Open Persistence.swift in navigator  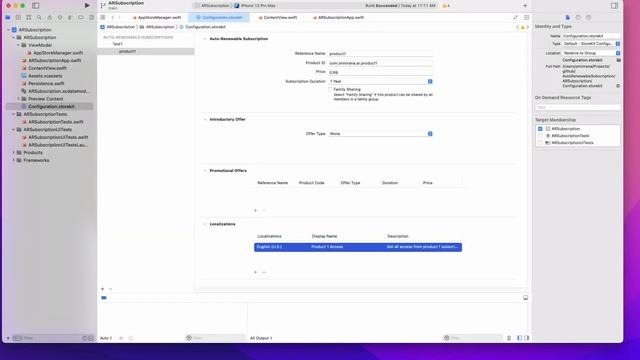tap(46, 83)
